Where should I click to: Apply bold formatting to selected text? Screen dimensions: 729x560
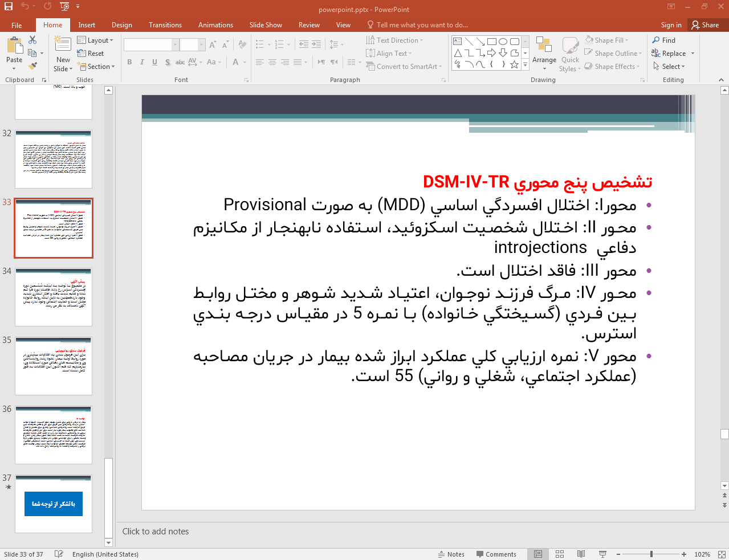point(129,62)
